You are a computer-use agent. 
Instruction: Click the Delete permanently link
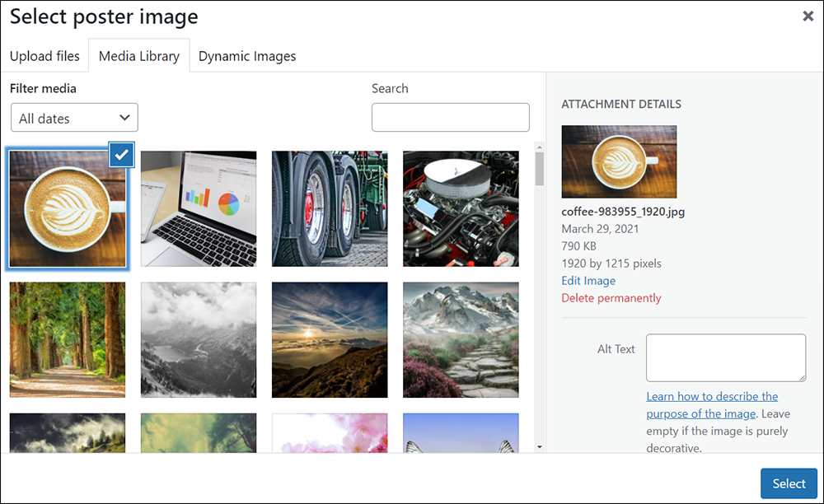pyautogui.click(x=611, y=298)
